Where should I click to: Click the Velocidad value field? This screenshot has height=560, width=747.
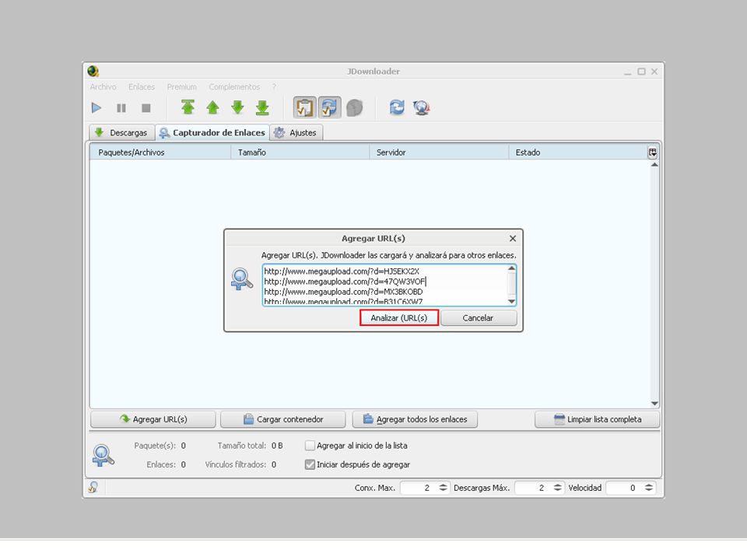[624, 488]
